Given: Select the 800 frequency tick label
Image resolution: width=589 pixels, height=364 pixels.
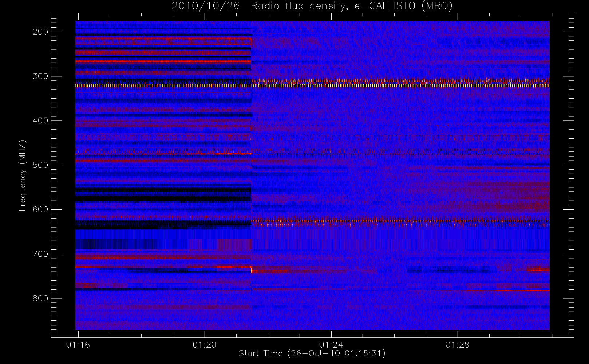Looking at the screenshot, I should point(40,298).
